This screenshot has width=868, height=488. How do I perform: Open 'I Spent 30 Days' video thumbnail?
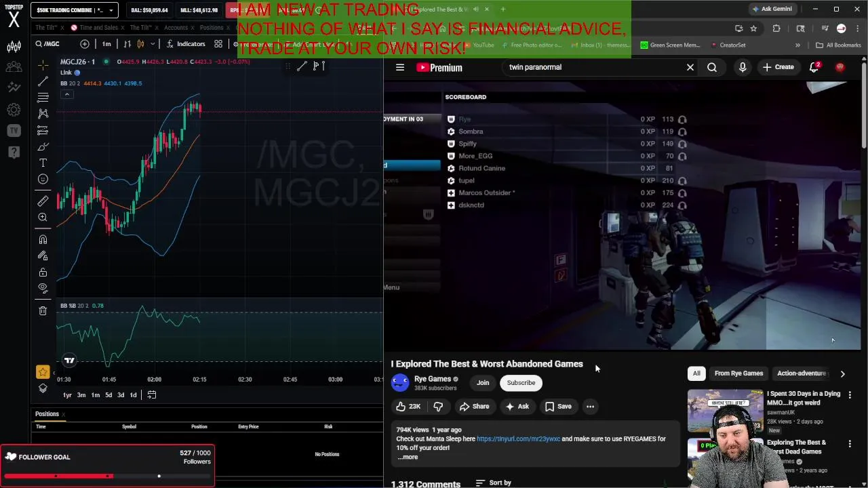tap(725, 411)
